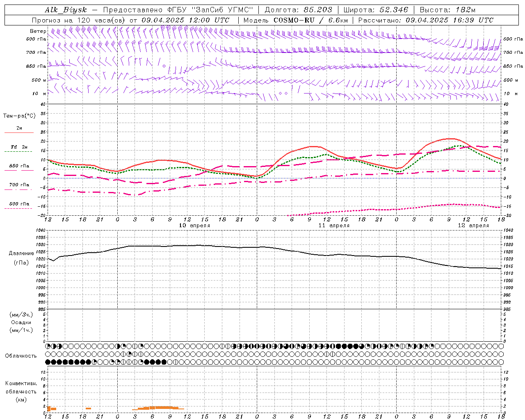Click the "(км)" unit label
Viewport: 525px width, 420px height.
click(x=21, y=399)
